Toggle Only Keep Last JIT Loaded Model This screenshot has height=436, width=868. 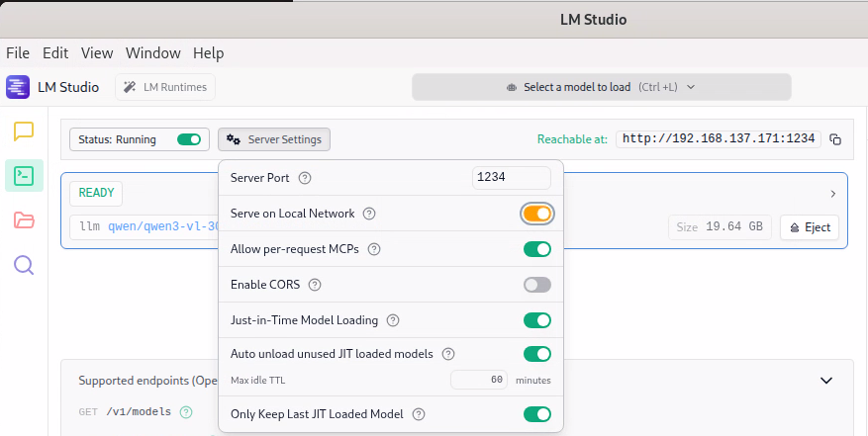pos(537,414)
